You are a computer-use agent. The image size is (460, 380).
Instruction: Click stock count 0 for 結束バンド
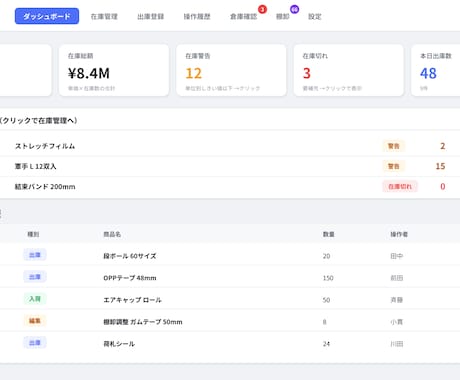pos(443,187)
